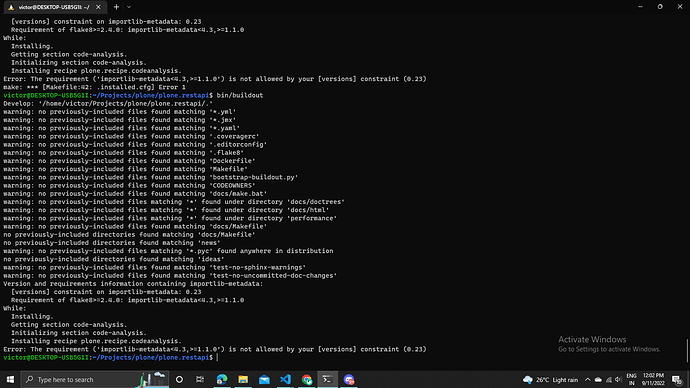Click the 'Type here to search' box
Image resolution: width=690 pixels, height=388 pixels.
coord(95,379)
